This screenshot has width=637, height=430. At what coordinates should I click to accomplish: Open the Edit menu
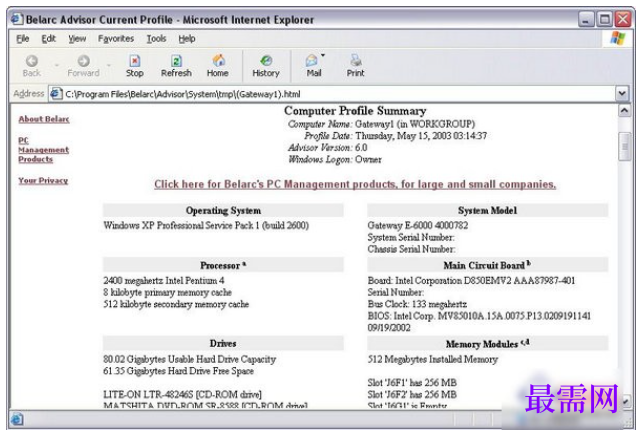click(48, 39)
